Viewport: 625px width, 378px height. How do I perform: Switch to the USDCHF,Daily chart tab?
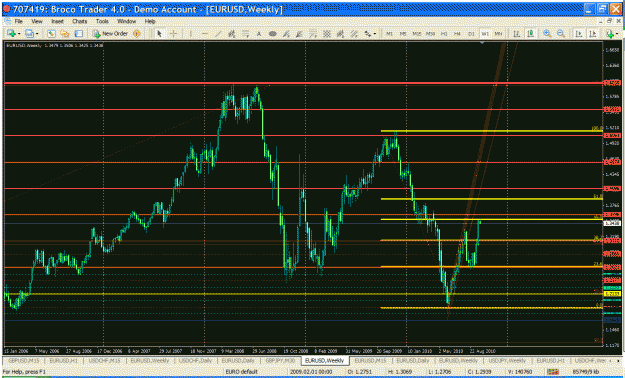tap(195, 360)
